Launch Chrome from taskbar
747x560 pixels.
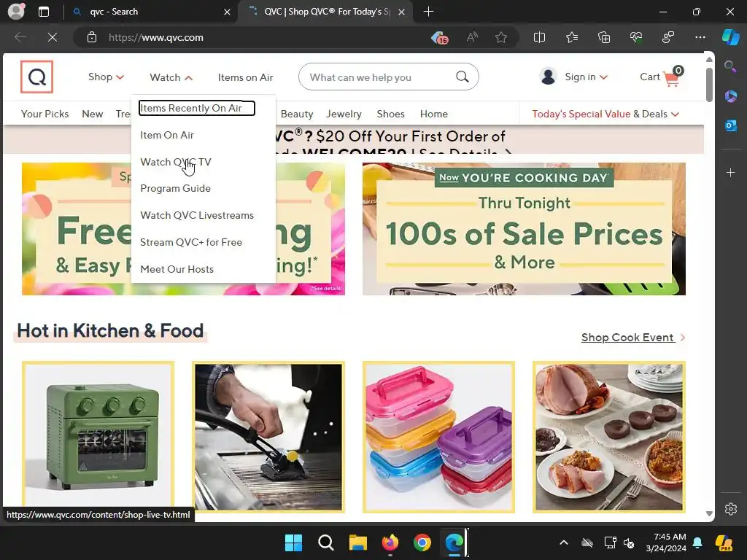(x=422, y=542)
